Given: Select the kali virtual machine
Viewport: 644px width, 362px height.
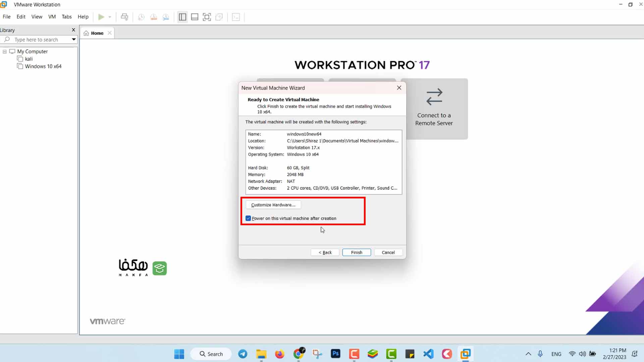Looking at the screenshot, I should coord(29,59).
